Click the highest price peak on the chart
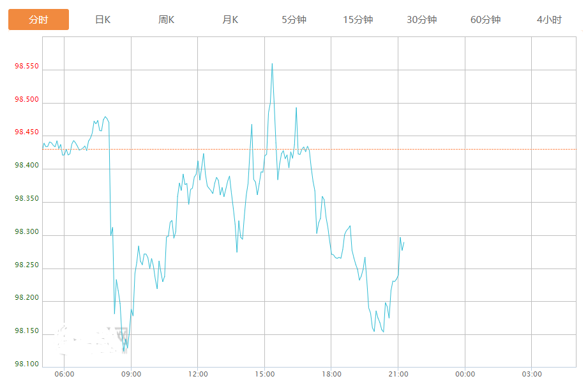The height and width of the screenshot is (381, 588). [x=272, y=64]
